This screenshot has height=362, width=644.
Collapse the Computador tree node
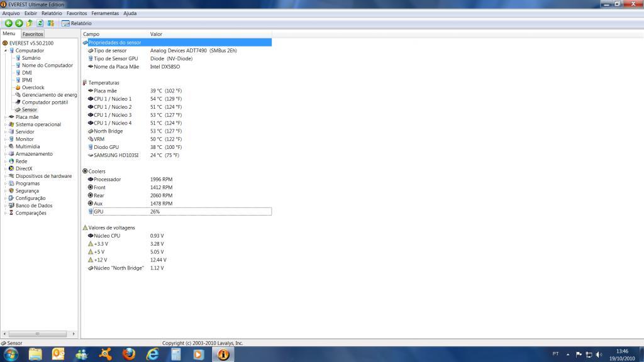5,50
